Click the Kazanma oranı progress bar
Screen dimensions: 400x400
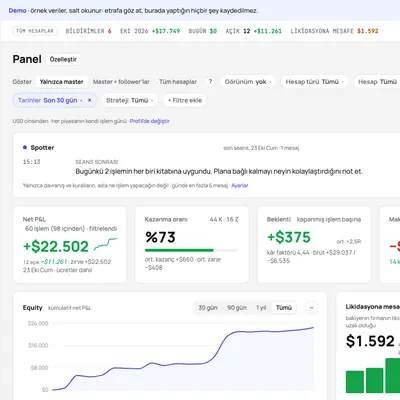click(x=192, y=250)
